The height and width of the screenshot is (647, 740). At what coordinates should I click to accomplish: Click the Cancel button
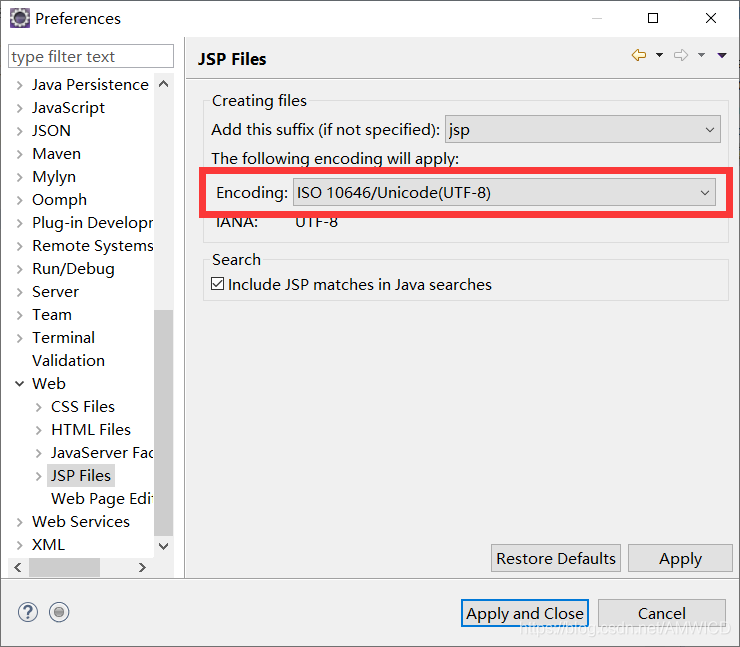(x=662, y=613)
